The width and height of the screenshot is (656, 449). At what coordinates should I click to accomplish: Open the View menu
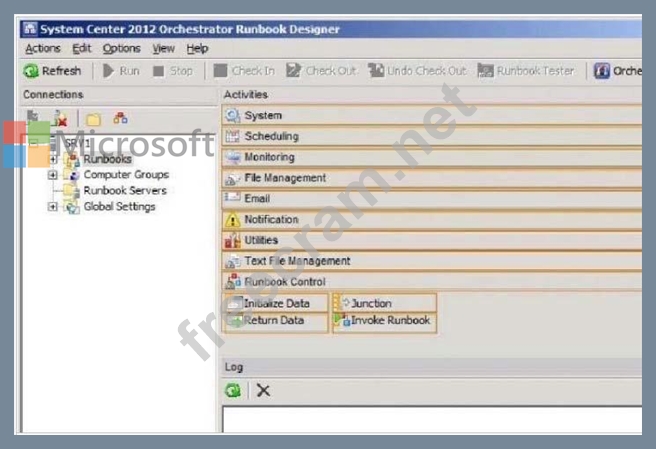tap(163, 49)
